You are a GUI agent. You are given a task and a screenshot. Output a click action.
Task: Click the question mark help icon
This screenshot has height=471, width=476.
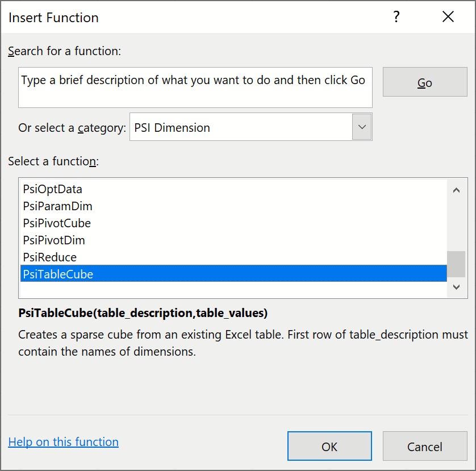(397, 17)
